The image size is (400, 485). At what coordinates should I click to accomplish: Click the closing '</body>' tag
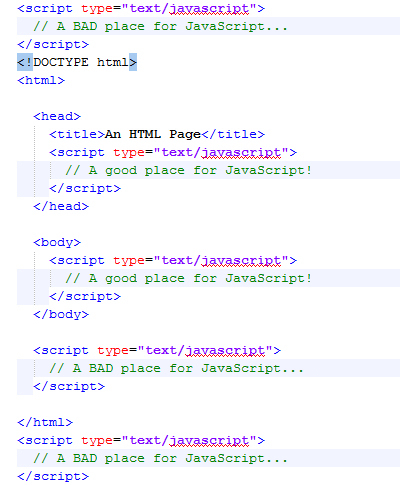coord(61,314)
